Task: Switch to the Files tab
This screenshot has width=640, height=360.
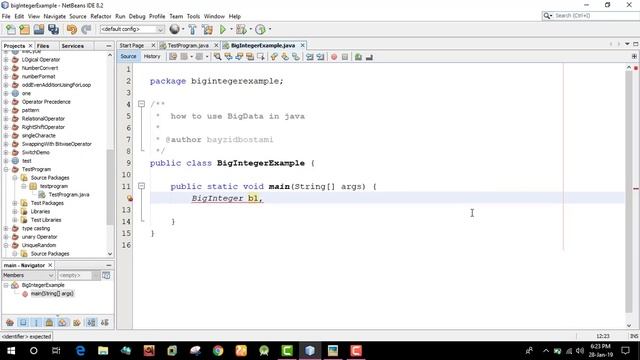Action: click(x=43, y=46)
